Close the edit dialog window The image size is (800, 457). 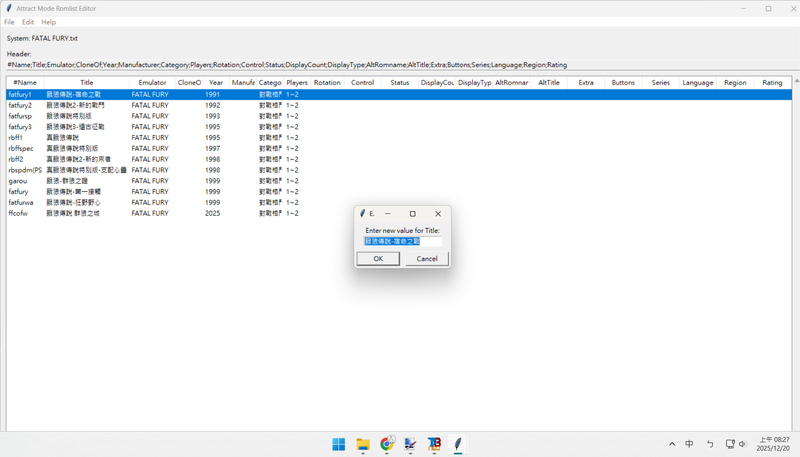pyautogui.click(x=438, y=214)
